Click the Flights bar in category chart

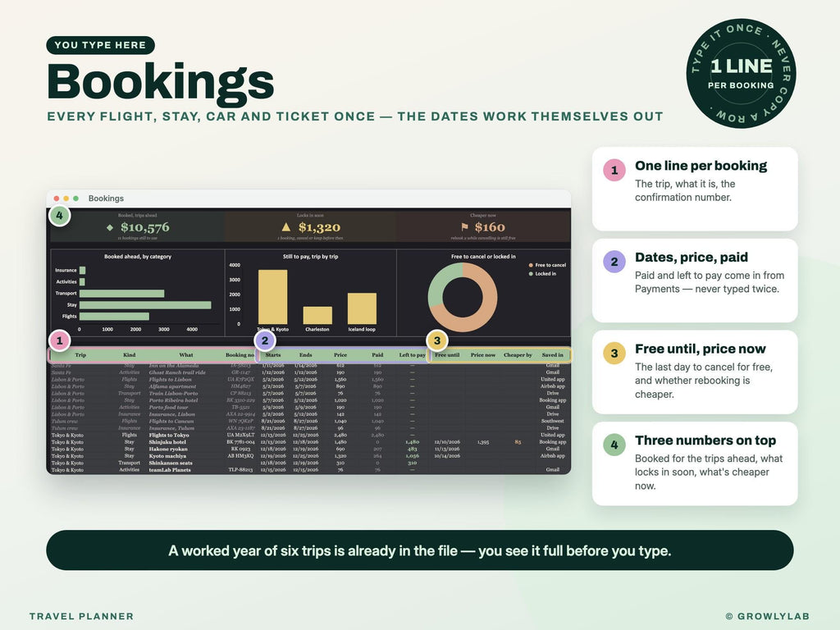114,317
